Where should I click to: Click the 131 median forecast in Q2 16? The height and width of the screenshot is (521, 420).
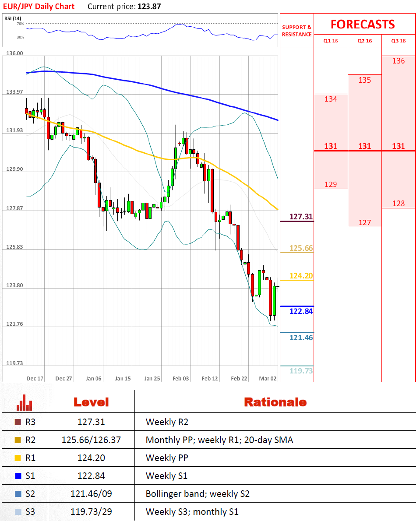[364, 146]
